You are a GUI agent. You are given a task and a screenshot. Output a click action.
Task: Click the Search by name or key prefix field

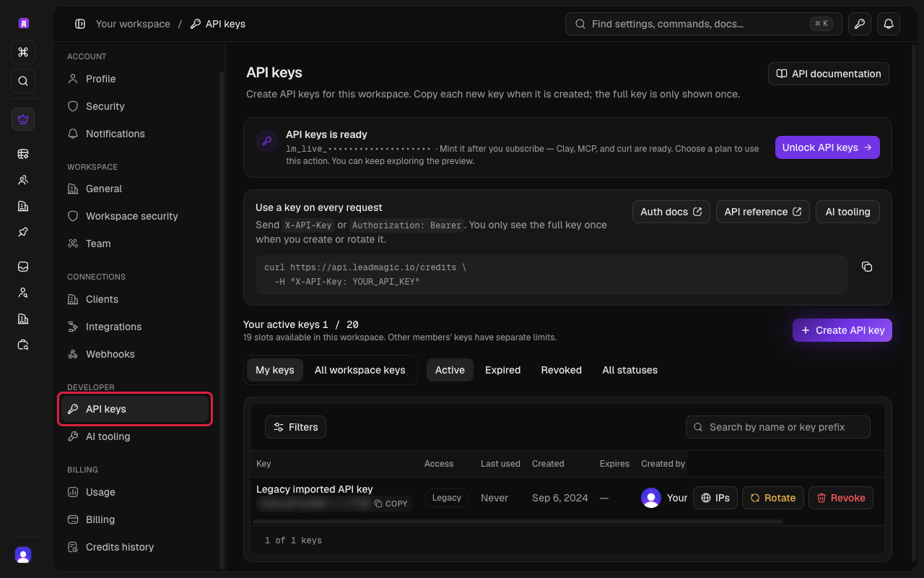click(x=778, y=427)
